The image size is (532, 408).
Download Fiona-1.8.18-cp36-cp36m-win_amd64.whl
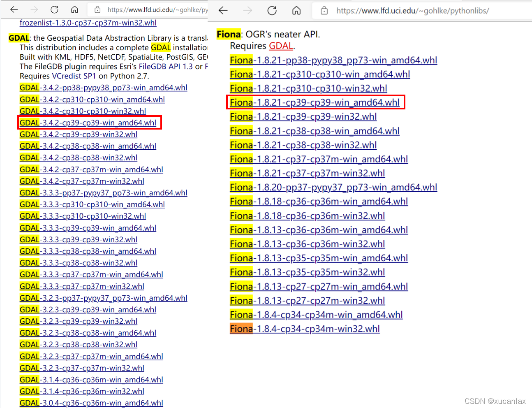[x=319, y=202]
